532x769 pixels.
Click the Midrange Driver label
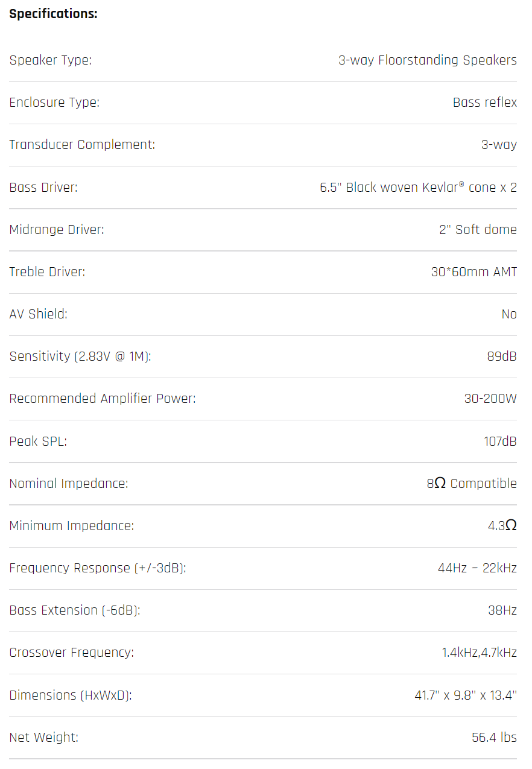(57, 230)
